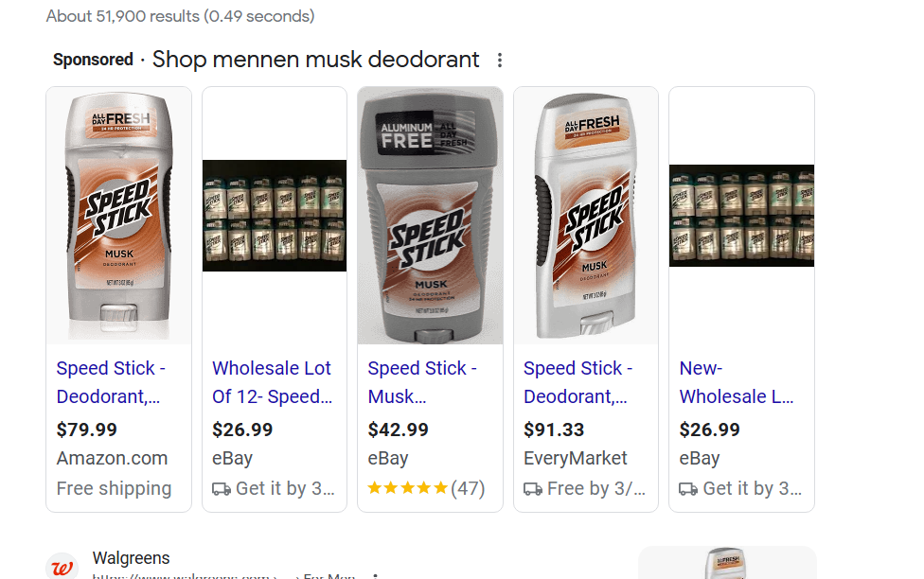Click the "New- Wholesale" lot product photo

741,216
